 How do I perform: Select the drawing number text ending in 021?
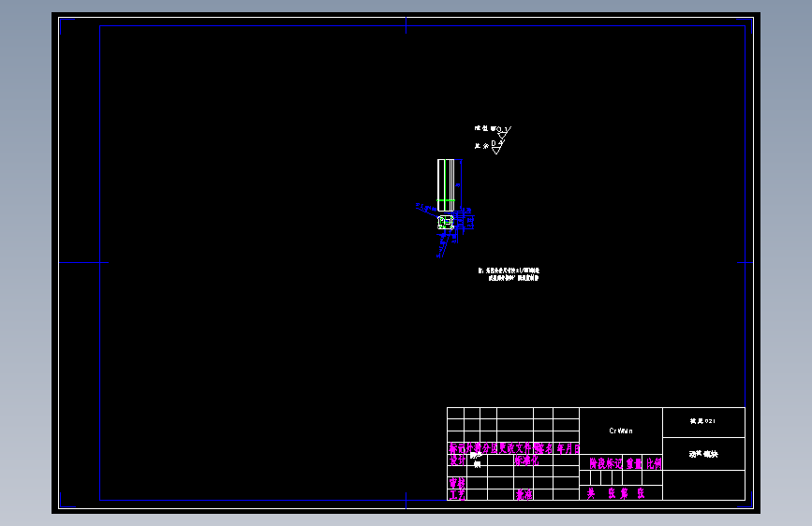pyautogui.click(x=702, y=421)
